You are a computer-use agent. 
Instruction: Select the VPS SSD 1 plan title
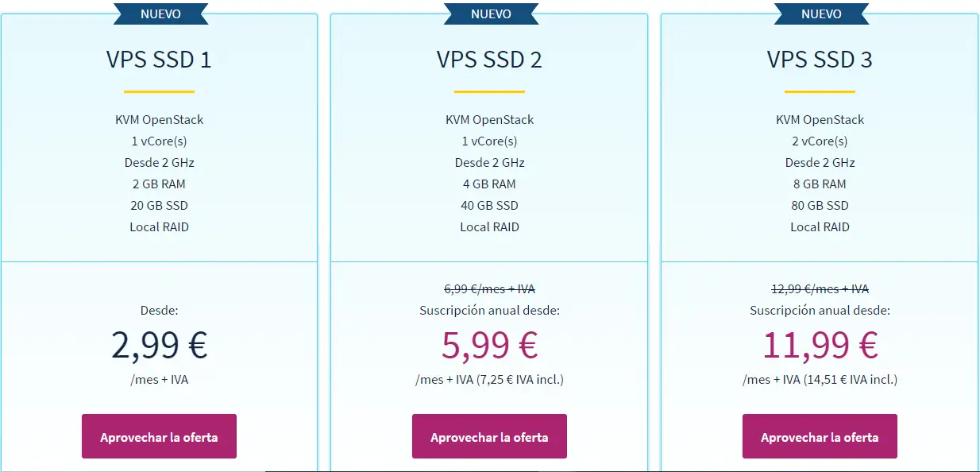pos(159,60)
